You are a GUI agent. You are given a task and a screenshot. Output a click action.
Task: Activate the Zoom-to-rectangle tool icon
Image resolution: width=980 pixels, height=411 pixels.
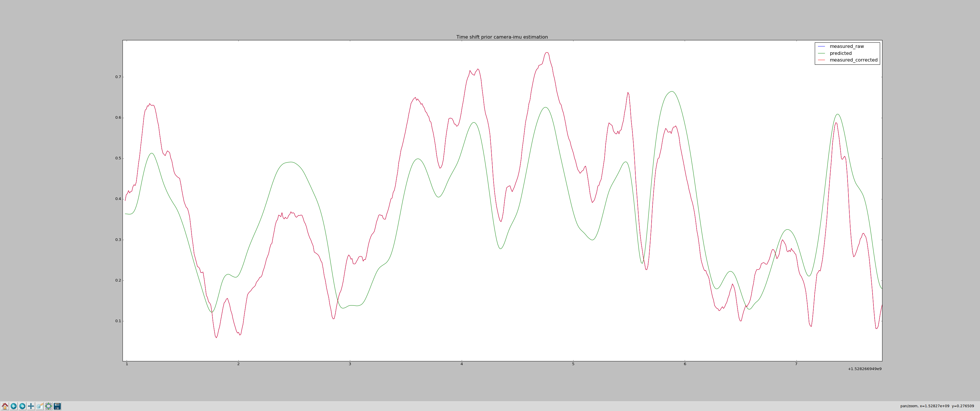(40, 406)
